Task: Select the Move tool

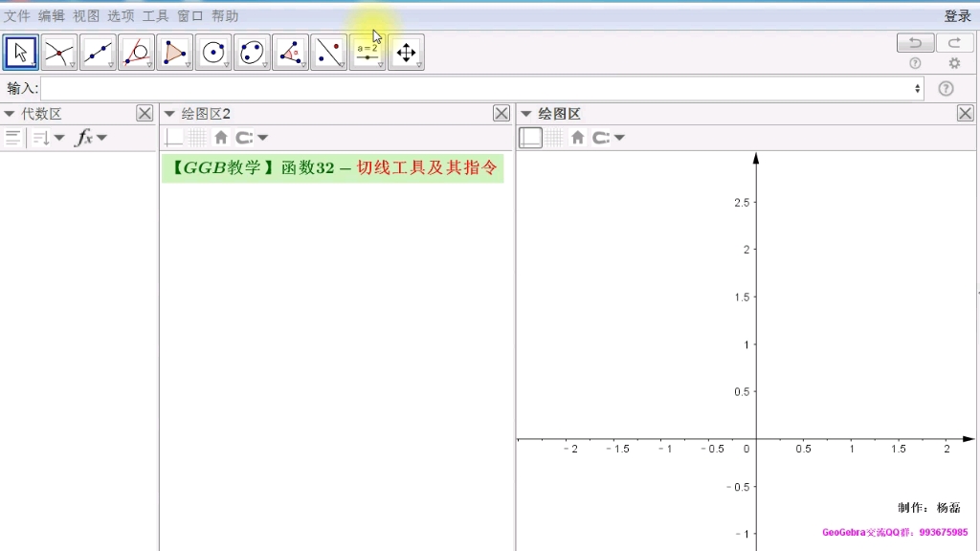Action: click(21, 52)
